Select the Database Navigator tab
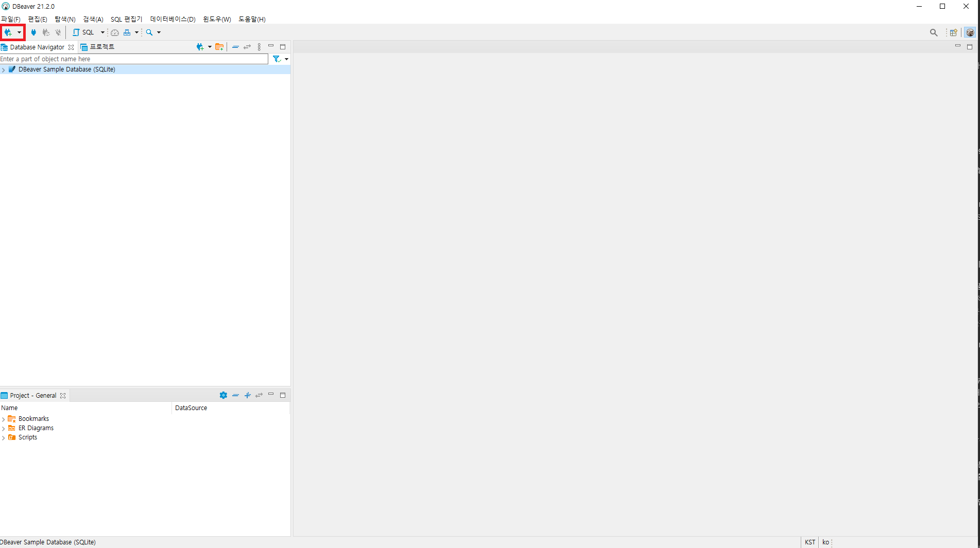 coord(37,47)
